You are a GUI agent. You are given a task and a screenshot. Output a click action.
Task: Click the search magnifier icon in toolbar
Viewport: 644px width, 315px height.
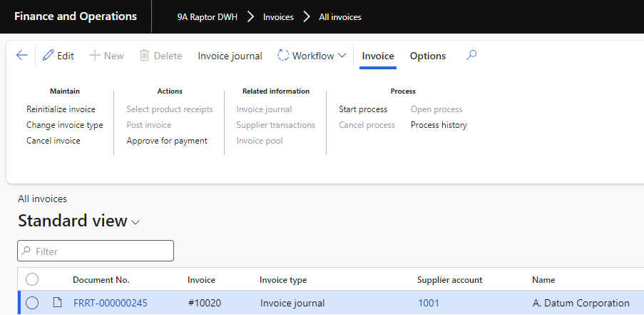471,56
